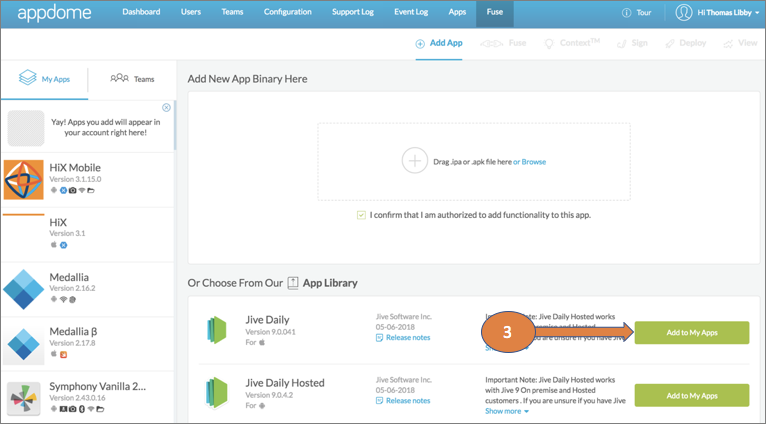The height and width of the screenshot is (424, 766).
Task: Expand the Hi Thomas Libby account dropdown
Action: pyautogui.click(x=728, y=13)
